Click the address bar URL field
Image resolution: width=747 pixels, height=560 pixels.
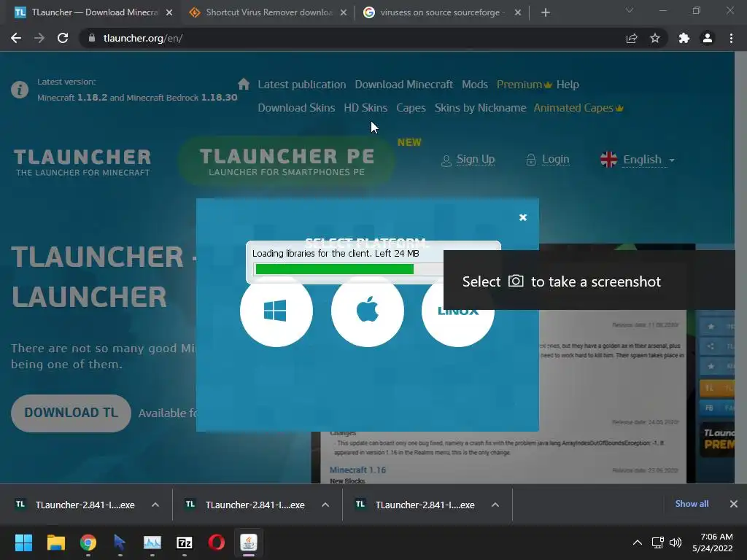pos(352,38)
